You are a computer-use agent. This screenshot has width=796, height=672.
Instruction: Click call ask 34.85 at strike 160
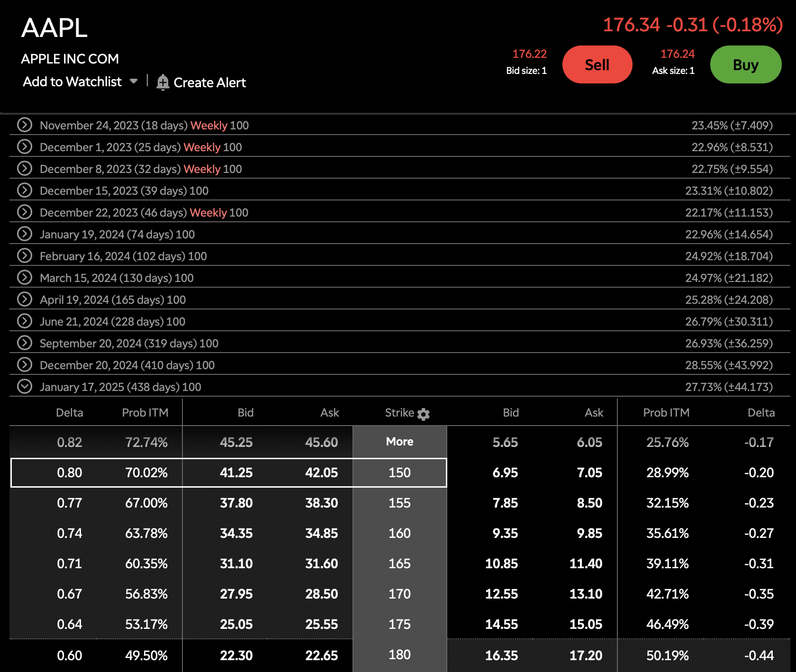click(321, 533)
